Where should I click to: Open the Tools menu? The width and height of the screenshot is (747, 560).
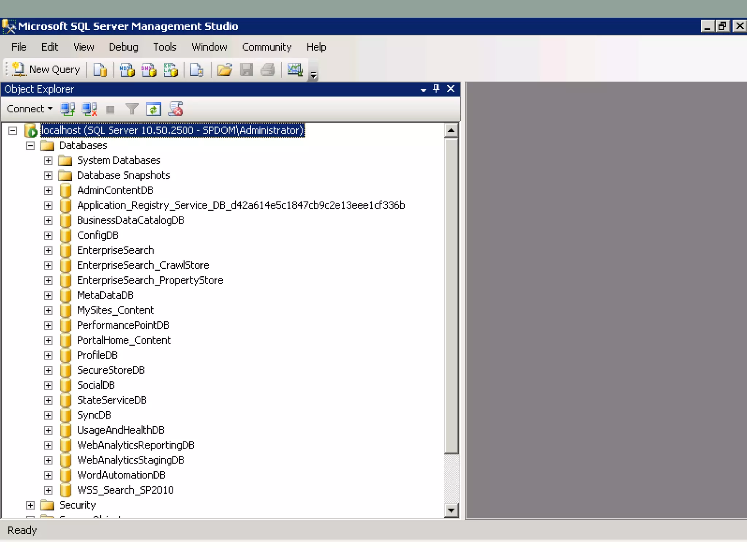click(165, 47)
